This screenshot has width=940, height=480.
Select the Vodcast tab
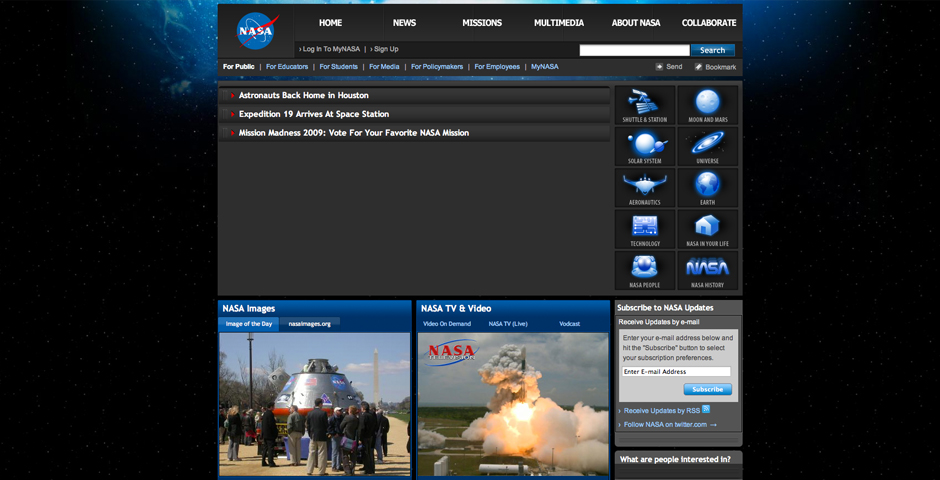570,324
